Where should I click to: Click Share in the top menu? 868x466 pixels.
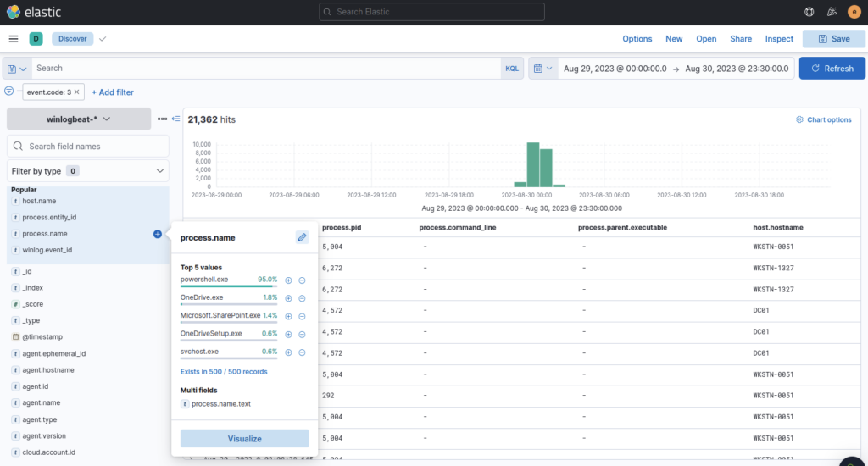(741, 39)
